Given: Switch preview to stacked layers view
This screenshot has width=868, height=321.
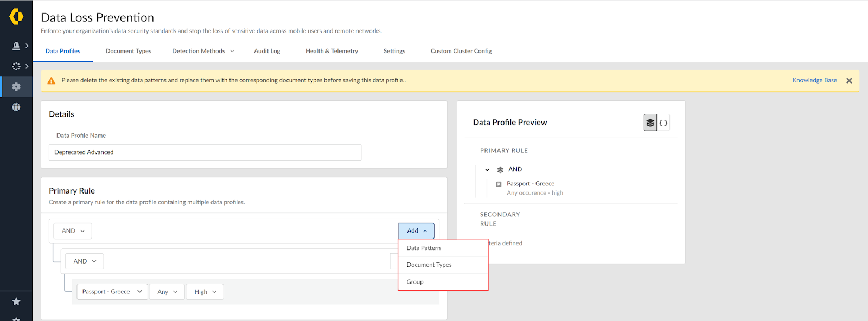Looking at the screenshot, I should 650,123.
